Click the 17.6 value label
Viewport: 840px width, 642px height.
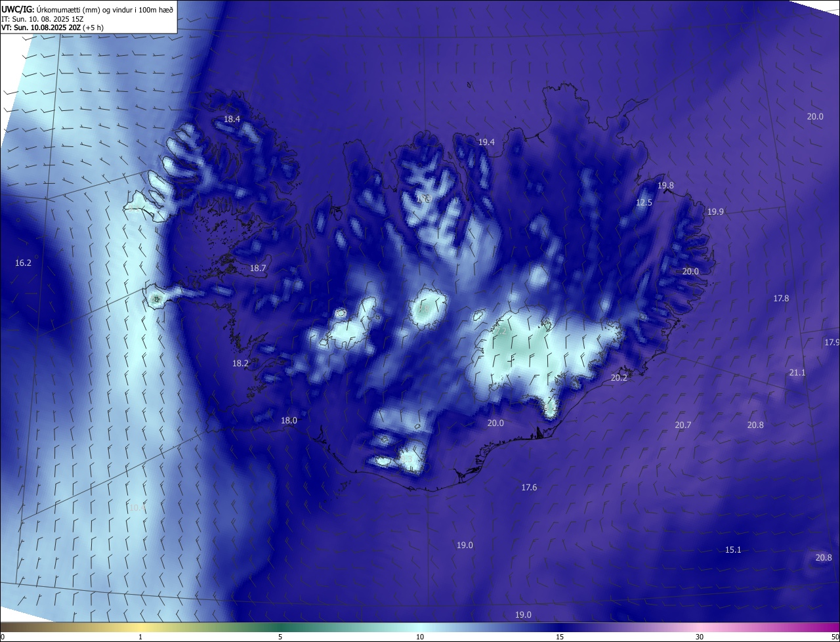point(529,488)
